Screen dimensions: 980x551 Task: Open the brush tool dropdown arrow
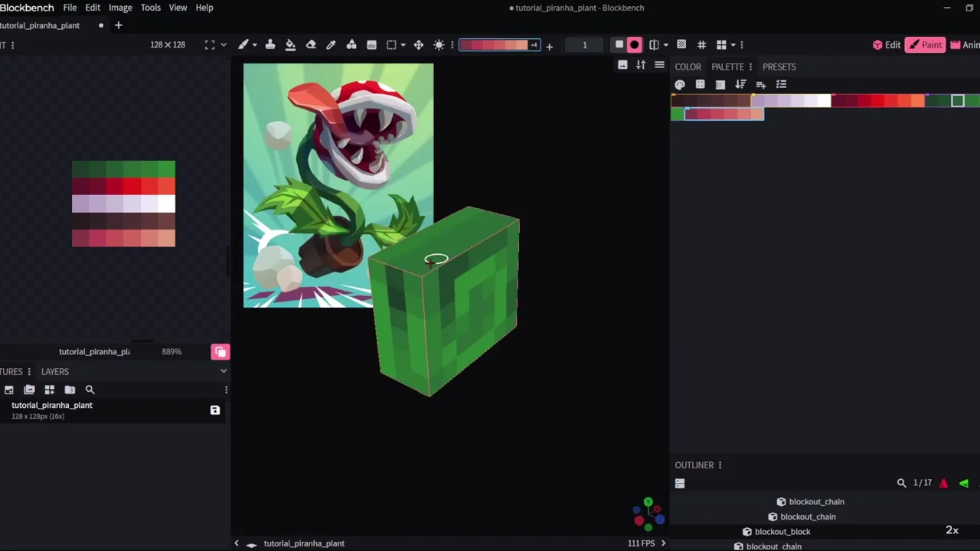(254, 44)
